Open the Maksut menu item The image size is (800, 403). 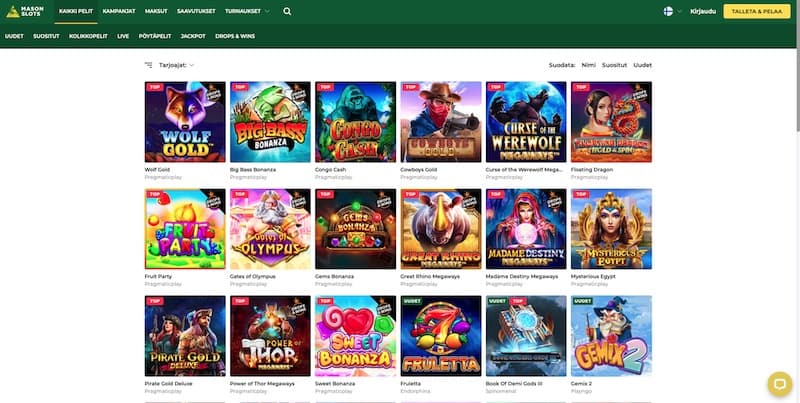coord(156,11)
